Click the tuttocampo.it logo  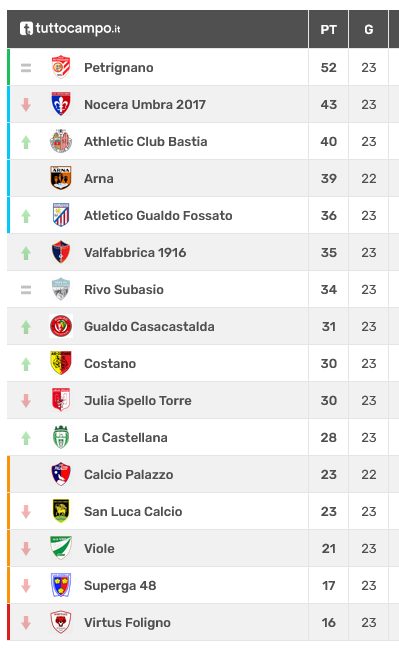(70, 29)
